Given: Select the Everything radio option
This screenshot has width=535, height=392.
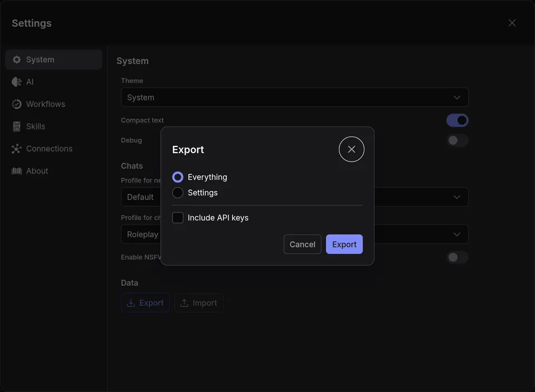Looking at the screenshot, I should tap(178, 177).
